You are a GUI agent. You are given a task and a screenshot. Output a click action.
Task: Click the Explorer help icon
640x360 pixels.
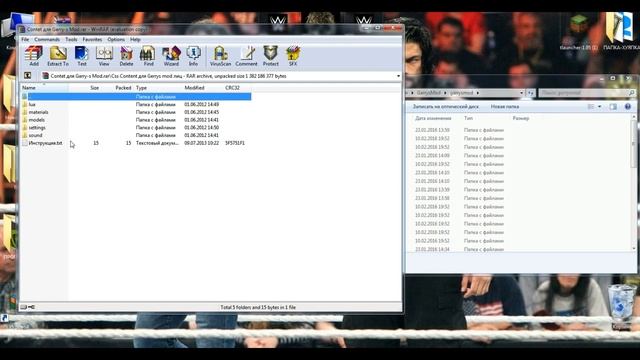click(x=628, y=107)
